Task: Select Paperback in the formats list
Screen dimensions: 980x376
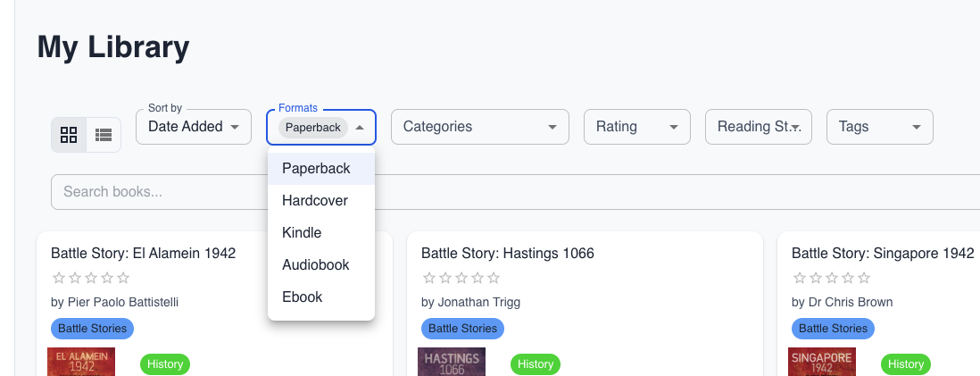Action: coord(321,169)
